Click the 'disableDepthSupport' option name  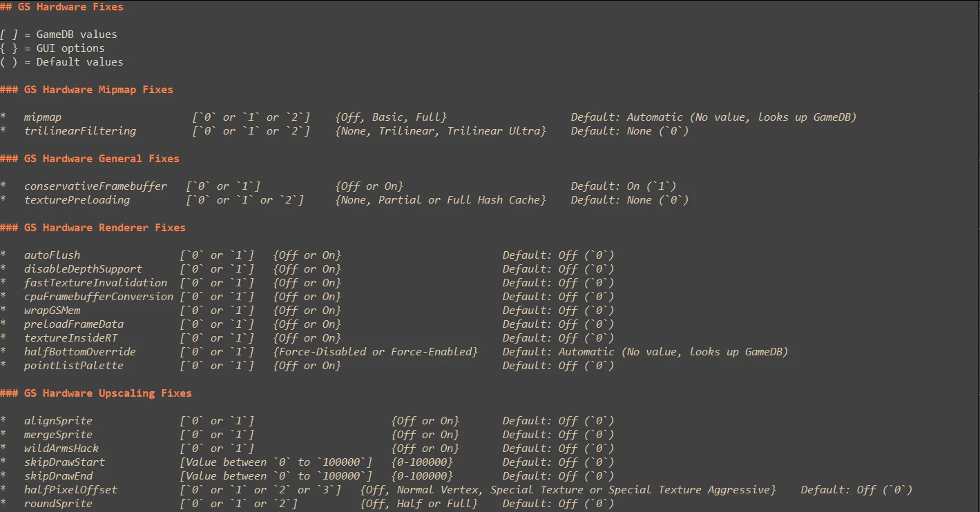coord(83,269)
